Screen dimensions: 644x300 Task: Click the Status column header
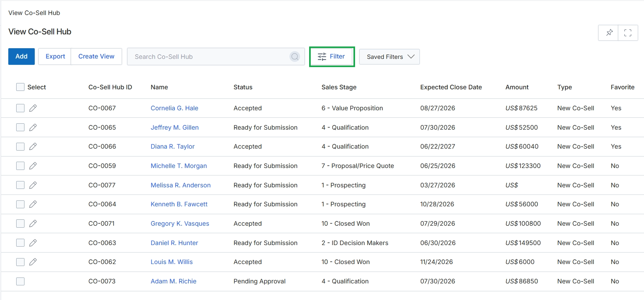point(243,87)
